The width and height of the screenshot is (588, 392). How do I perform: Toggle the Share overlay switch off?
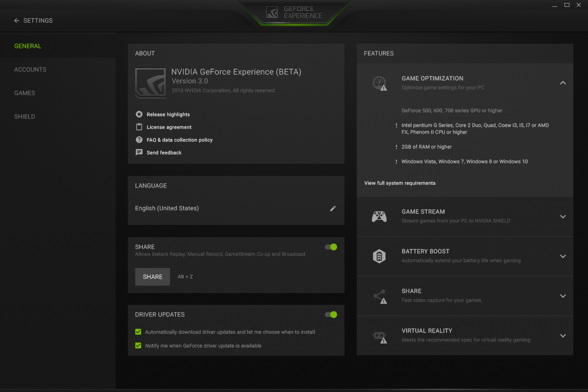[x=331, y=247]
